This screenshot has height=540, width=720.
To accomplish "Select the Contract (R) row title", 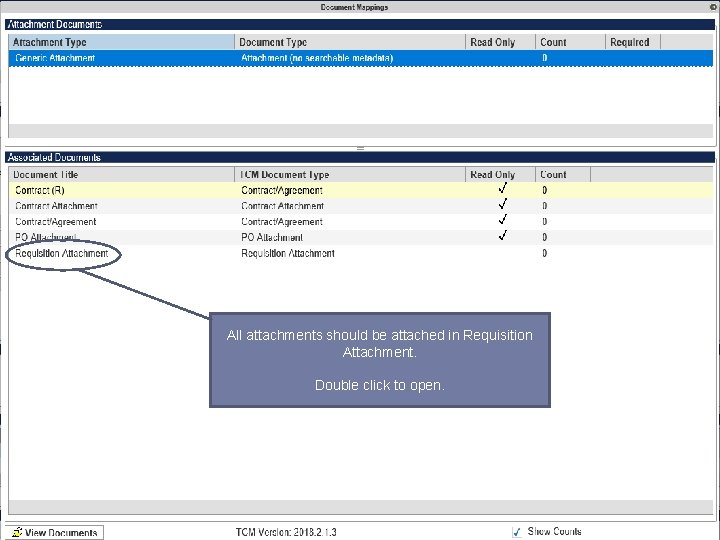I will (x=39, y=191).
